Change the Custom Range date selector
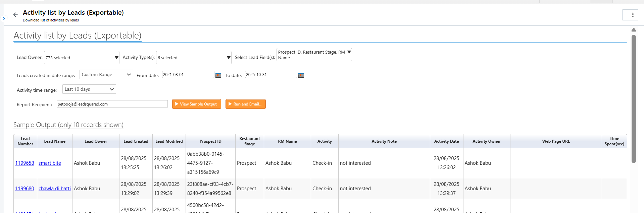This screenshot has height=213, width=644. pos(106,74)
